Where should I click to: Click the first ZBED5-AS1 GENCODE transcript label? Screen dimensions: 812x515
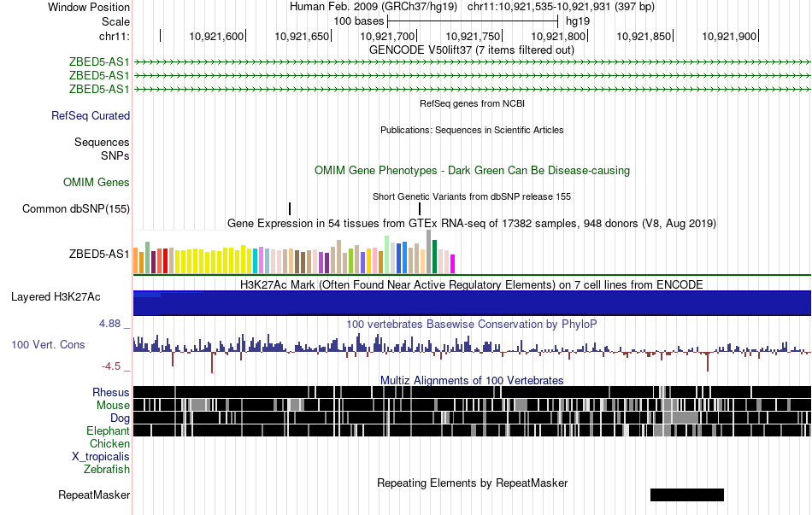(99, 62)
